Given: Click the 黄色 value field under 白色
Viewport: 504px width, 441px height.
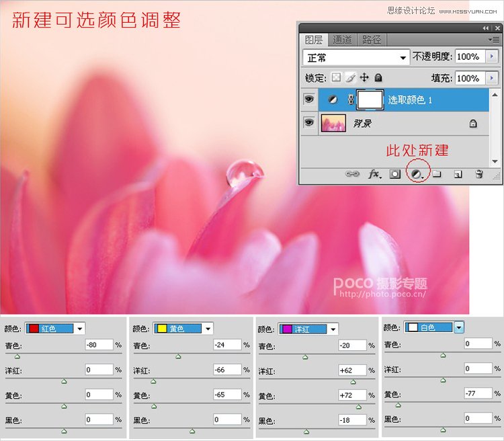Looking at the screenshot, I should [478, 393].
